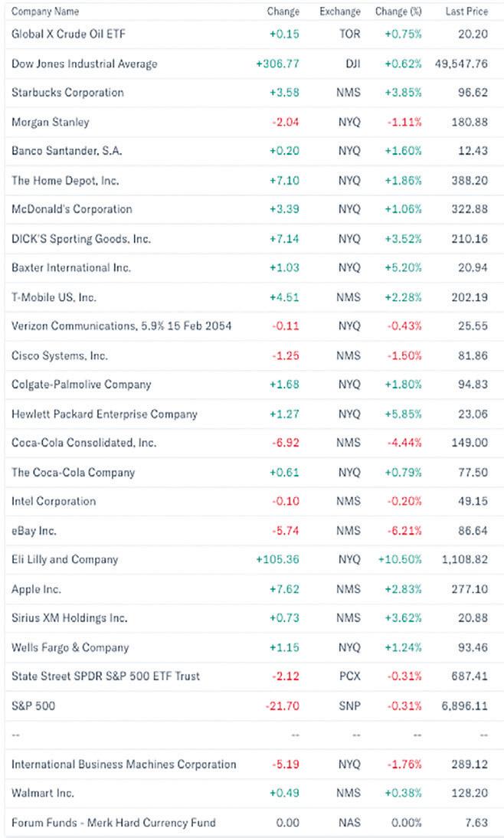Click Hewlett Packard Enterprise Company
Image resolution: width=504 pixels, height=838 pixels.
104,414
